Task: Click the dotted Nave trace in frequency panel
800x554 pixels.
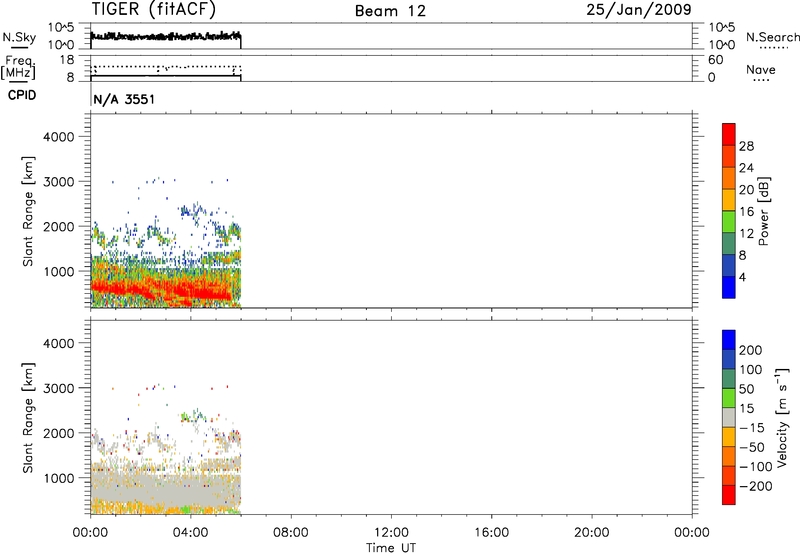Action: pyautogui.click(x=166, y=67)
